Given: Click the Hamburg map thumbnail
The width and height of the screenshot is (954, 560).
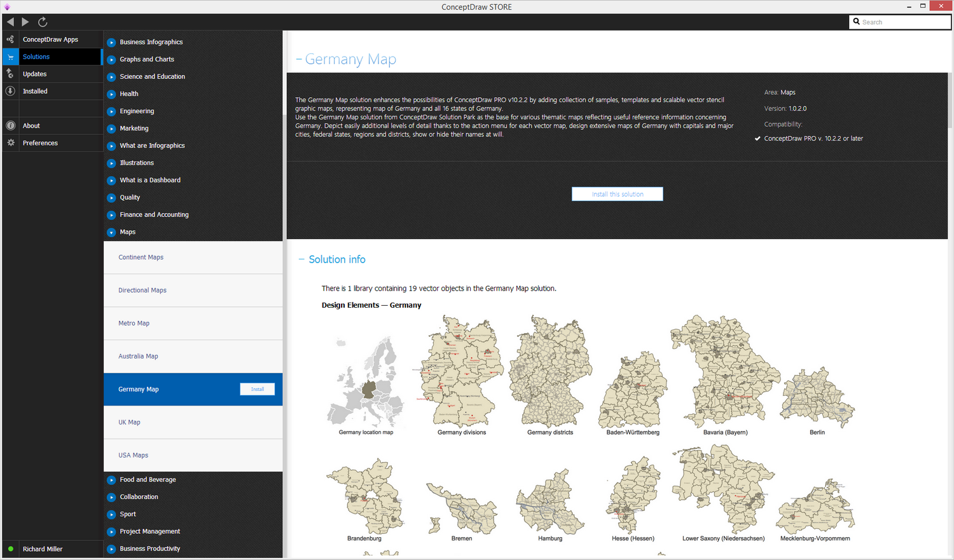Looking at the screenshot, I should click(x=550, y=502).
